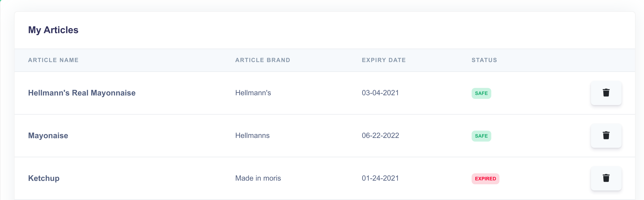Click the EXPIRED status badge for Ketchup
The height and width of the screenshot is (200, 644).
pyautogui.click(x=485, y=179)
